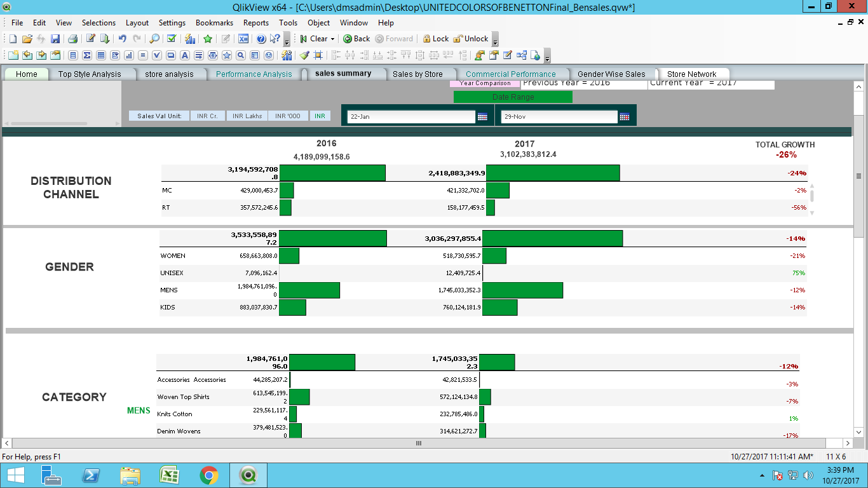Save the document with the floppy icon

pos(55,39)
